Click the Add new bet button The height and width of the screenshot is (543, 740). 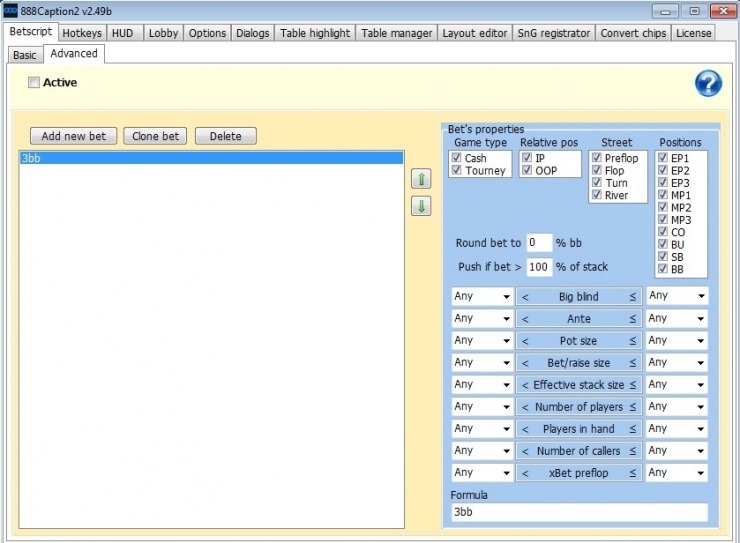pyautogui.click(x=74, y=136)
